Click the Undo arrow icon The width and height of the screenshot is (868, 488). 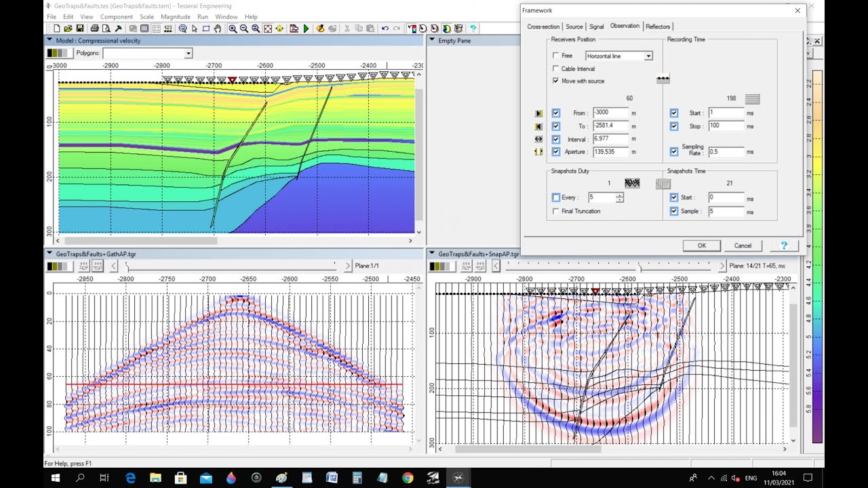coord(385,28)
